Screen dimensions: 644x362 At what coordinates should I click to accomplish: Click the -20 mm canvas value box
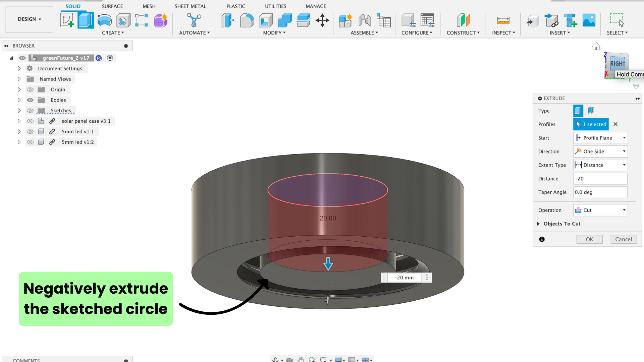404,278
